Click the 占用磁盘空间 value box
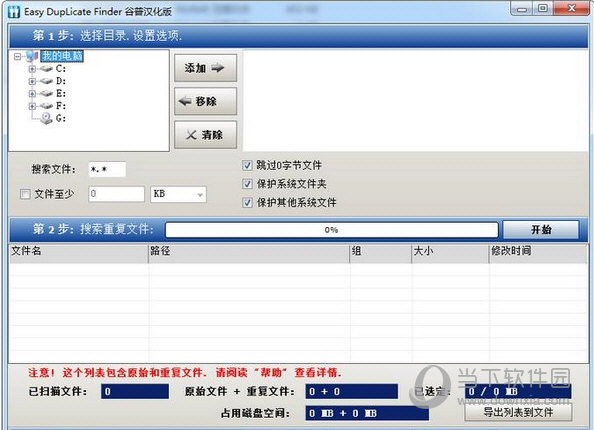This screenshot has width=594, height=430. pos(367,413)
